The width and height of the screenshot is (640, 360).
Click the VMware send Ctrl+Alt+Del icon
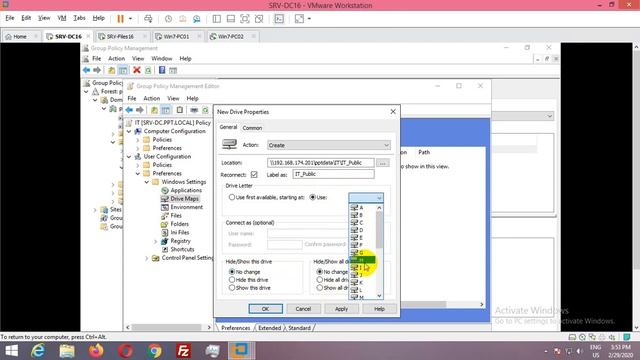coord(148,19)
